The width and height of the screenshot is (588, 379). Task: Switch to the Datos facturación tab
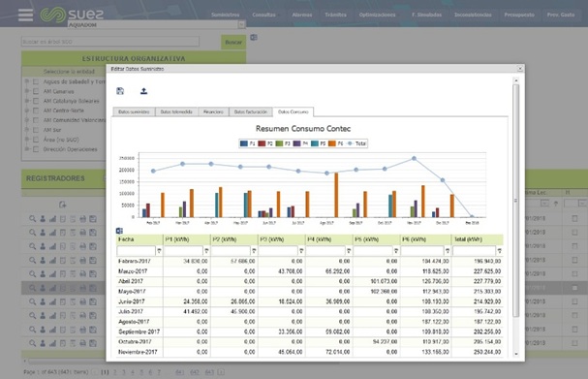coord(251,111)
